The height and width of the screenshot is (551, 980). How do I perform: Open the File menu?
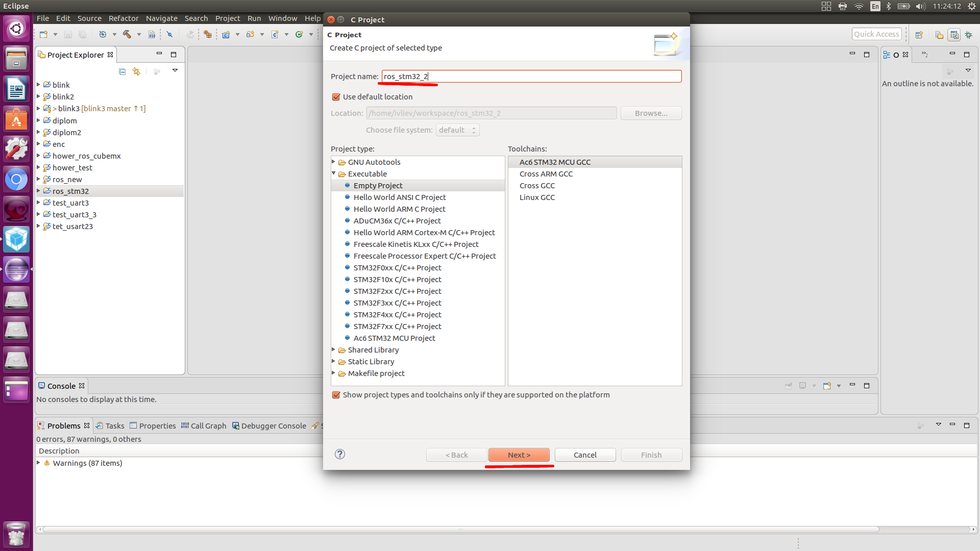[x=43, y=18]
